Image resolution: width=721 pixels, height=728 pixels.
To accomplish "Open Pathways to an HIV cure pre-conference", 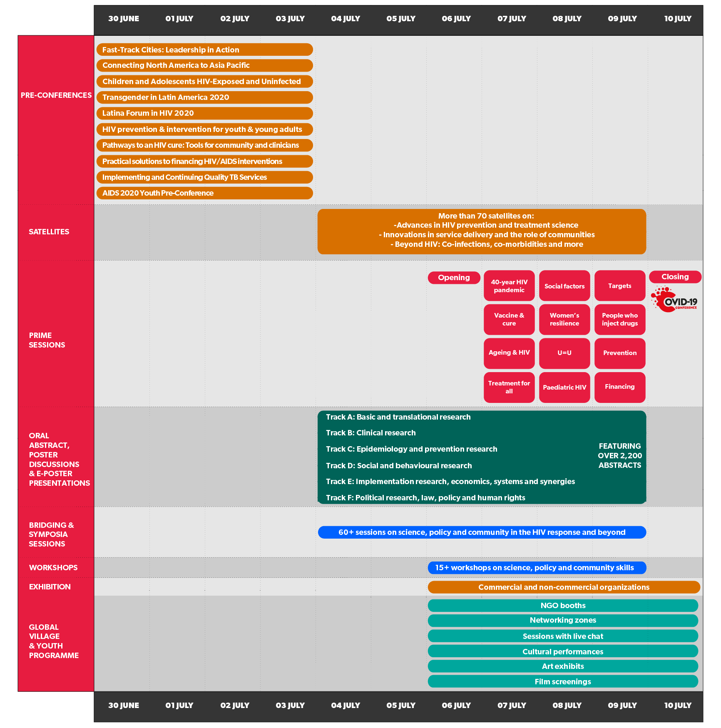I will point(204,145).
